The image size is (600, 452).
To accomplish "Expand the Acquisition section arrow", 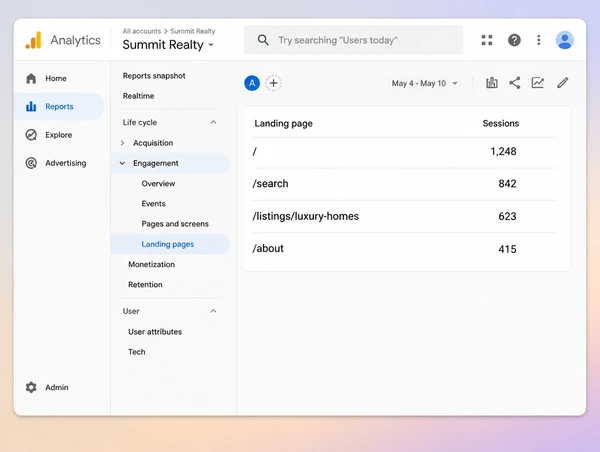I will tap(122, 143).
